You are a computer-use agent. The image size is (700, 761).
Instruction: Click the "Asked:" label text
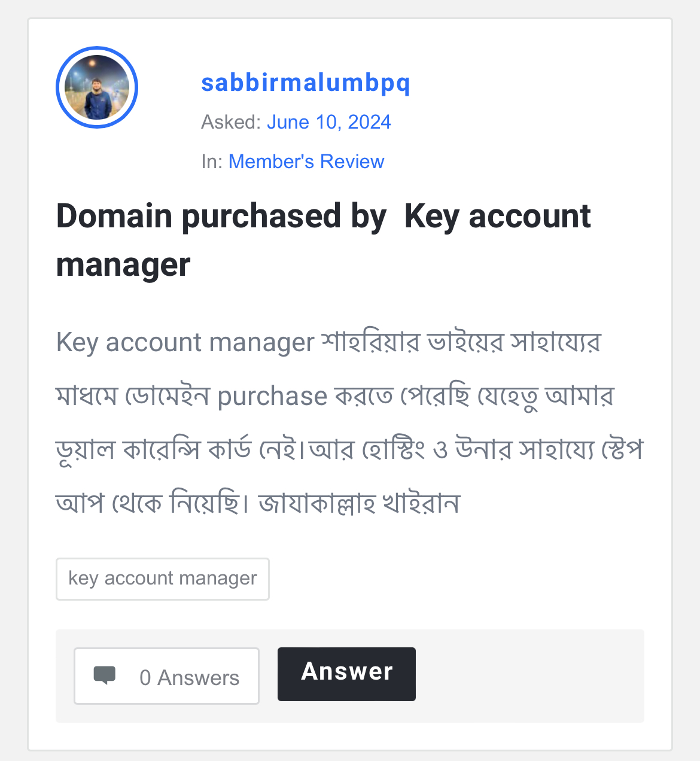pos(231,122)
